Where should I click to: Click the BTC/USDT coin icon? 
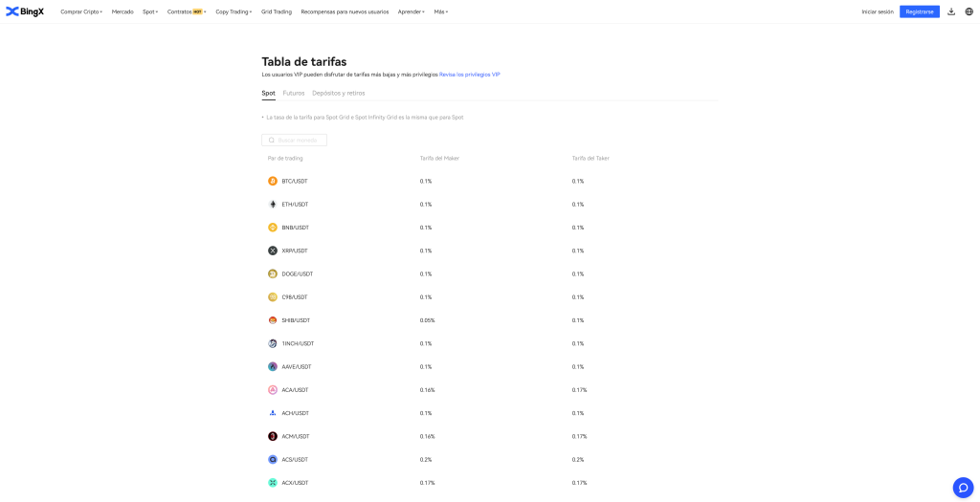pyautogui.click(x=273, y=181)
